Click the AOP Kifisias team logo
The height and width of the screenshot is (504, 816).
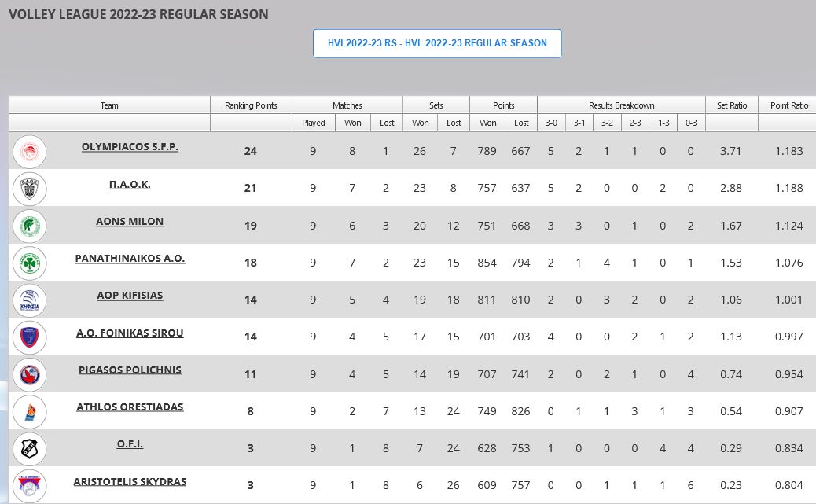[30, 300]
